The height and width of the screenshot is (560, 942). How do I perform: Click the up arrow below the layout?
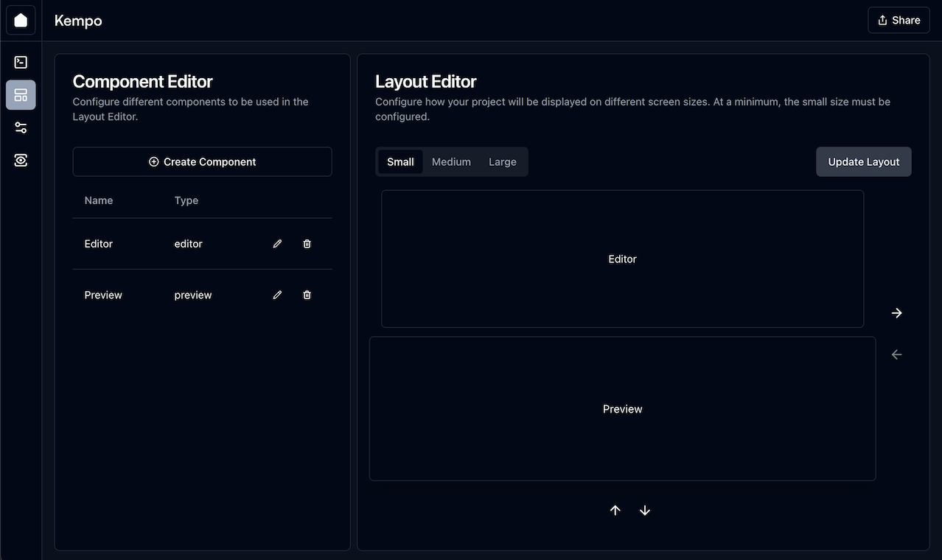[x=615, y=511]
